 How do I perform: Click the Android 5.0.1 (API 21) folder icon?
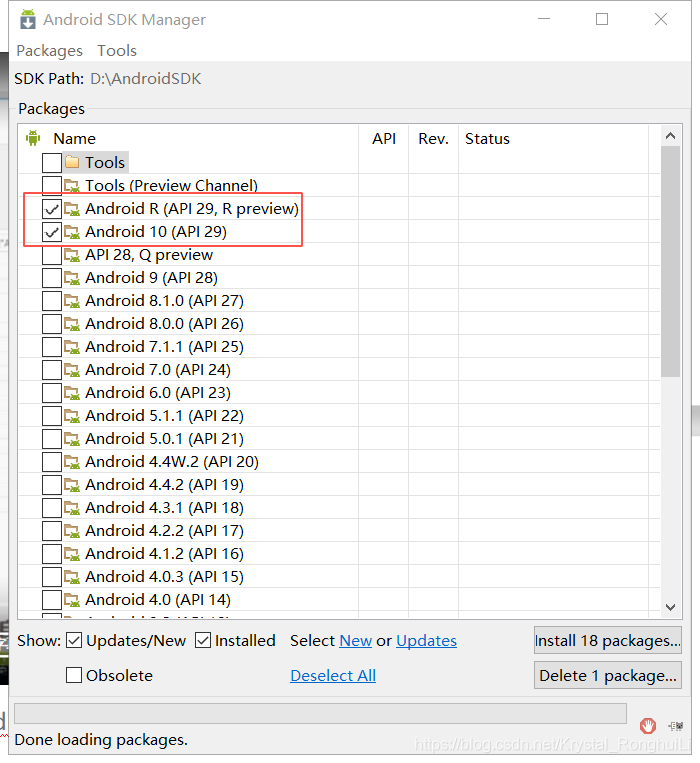tap(72, 438)
